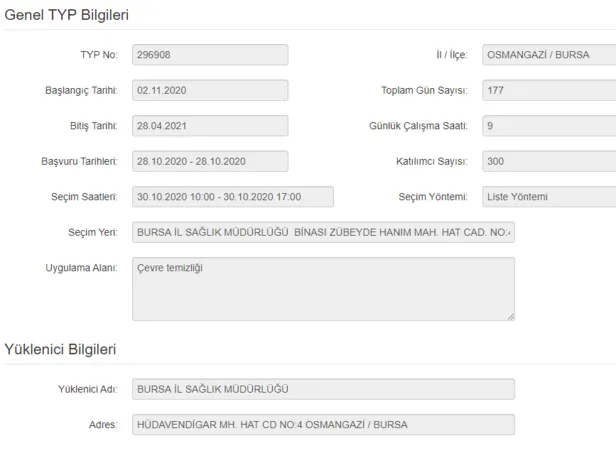This screenshot has width=616, height=453.
Task: Click the Yüklenici Bilgileri section heading
Action: click(61, 349)
